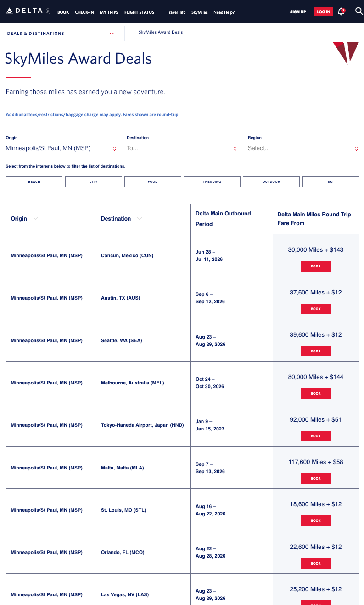This screenshot has width=364, height=605.
Task: Click the SIGN UP link
Action: pyautogui.click(x=298, y=11)
